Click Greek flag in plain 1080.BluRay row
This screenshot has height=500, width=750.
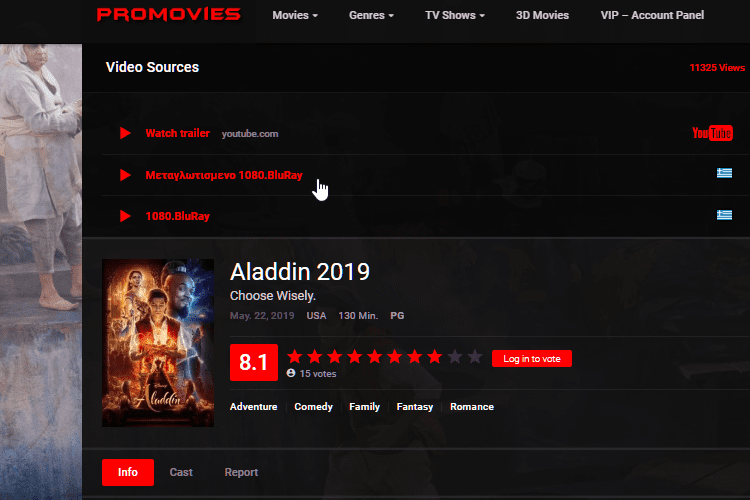[x=724, y=215]
